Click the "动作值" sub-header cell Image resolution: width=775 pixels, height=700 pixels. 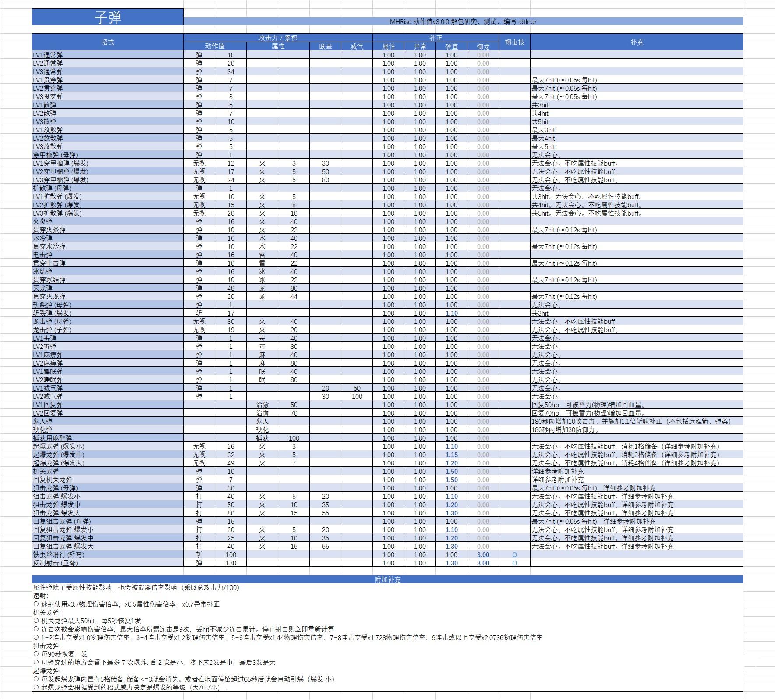click(215, 46)
